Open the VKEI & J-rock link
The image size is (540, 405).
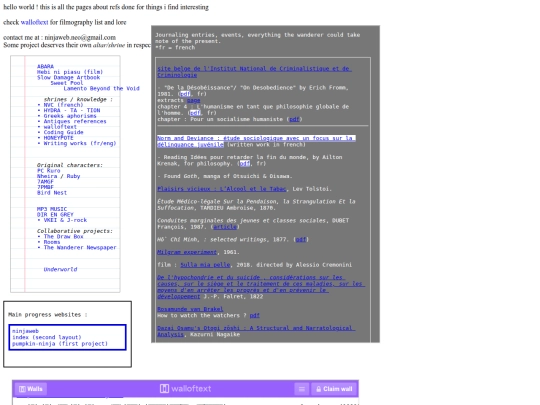click(65, 220)
